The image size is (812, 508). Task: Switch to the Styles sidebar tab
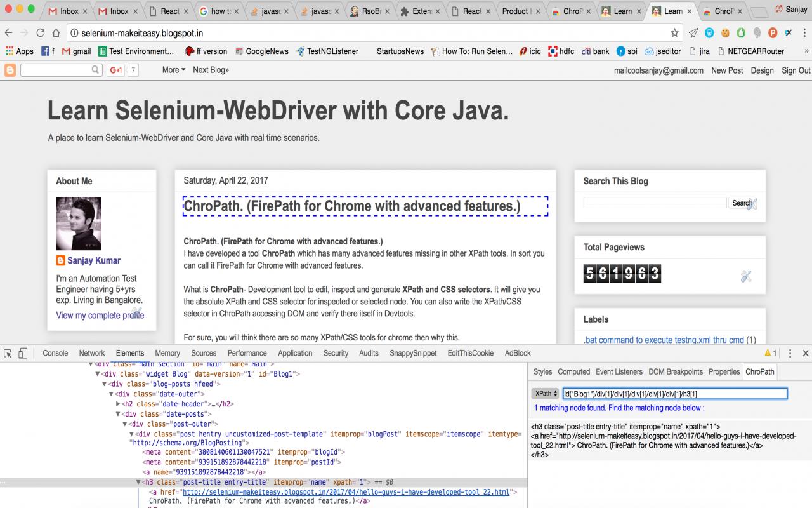click(x=542, y=371)
